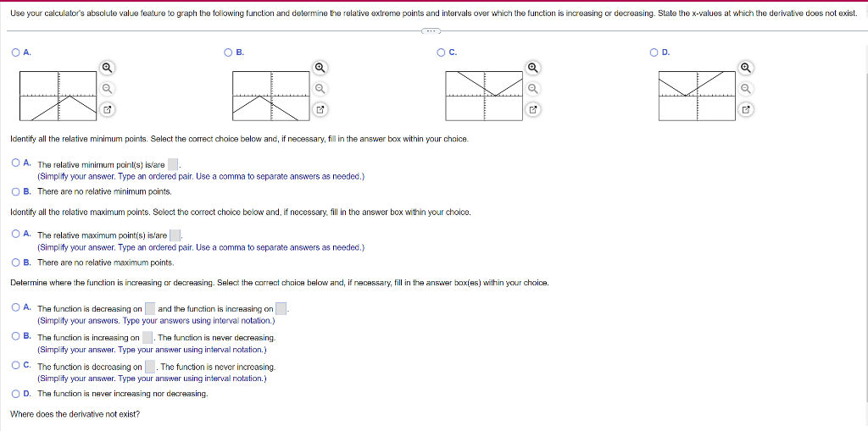Click the answer box in 'never decreasing' option
868x431 pixels.
pos(147,338)
